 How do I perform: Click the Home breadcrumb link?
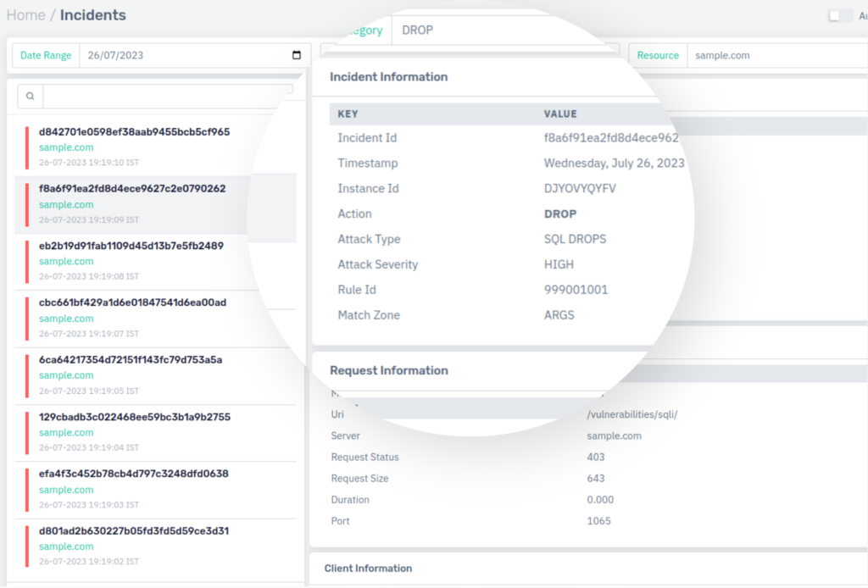pyautogui.click(x=25, y=14)
